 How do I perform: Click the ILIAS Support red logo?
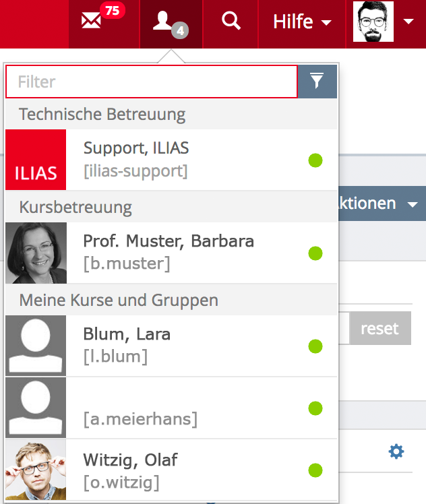pyautogui.click(x=36, y=160)
